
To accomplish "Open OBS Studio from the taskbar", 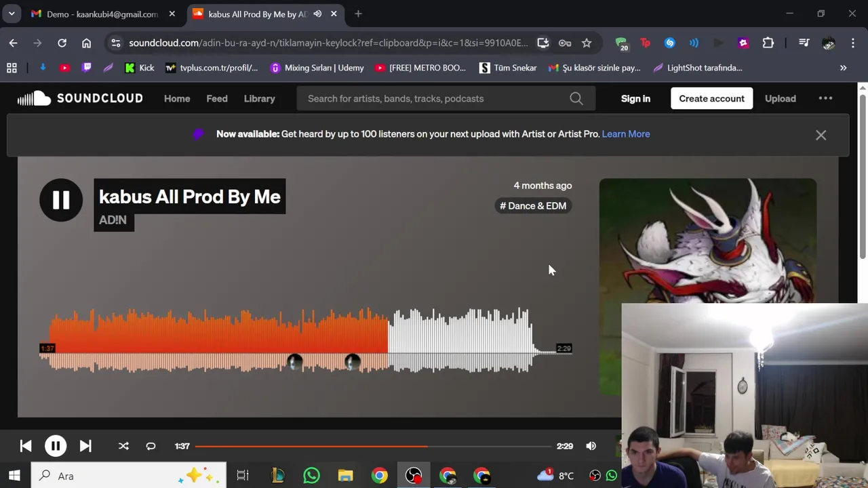I will [413, 475].
